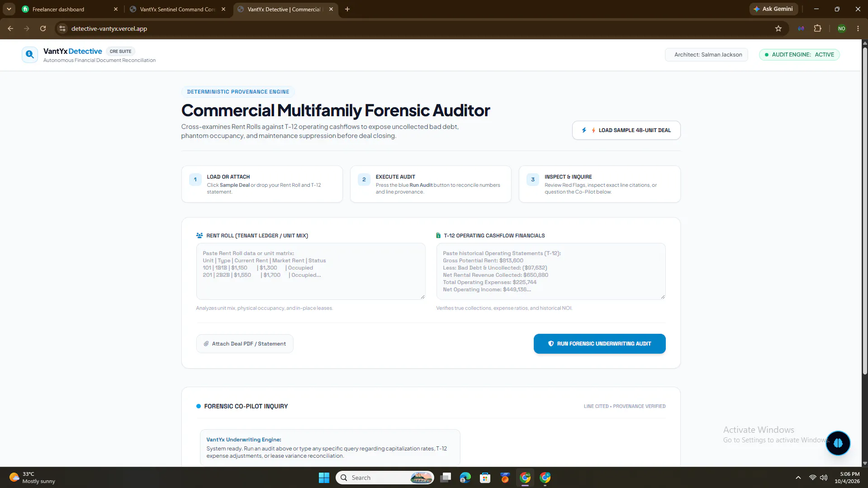Open the volume control icon

tap(824, 478)
